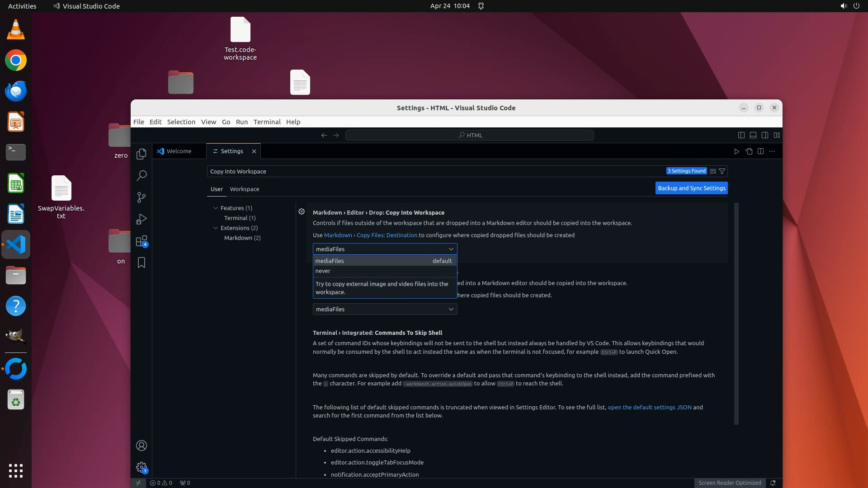Open the Accounts icon in activity bar

[142, 446]
